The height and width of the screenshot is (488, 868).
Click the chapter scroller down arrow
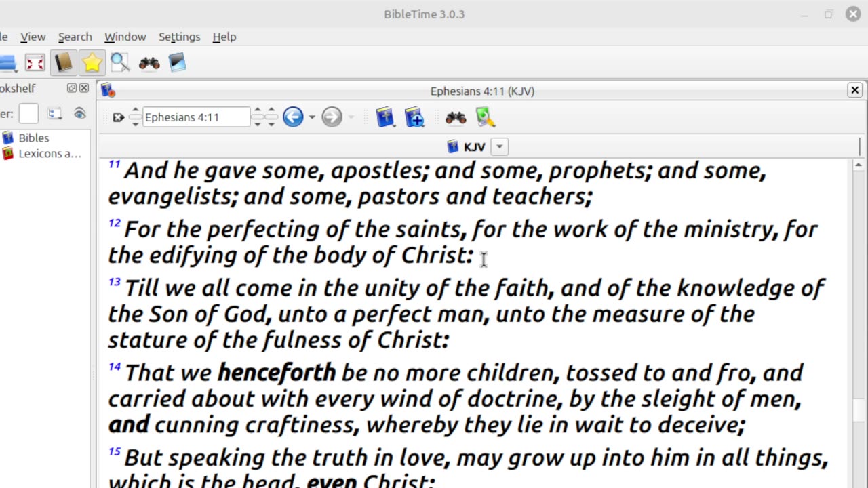tap(257, 123)
